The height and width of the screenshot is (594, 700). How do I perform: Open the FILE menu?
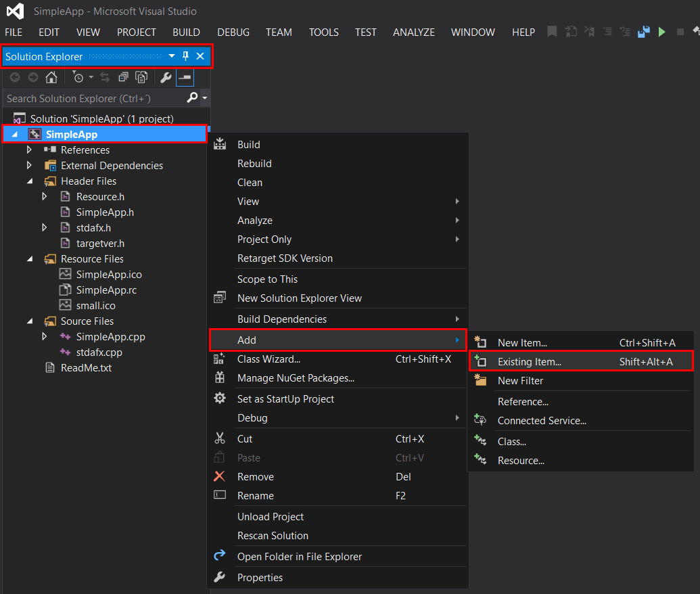[14, 32]
